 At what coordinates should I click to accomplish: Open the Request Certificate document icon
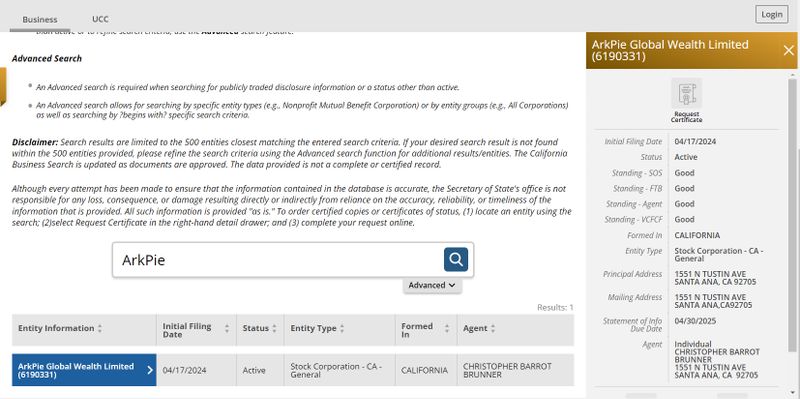[686, 94]
